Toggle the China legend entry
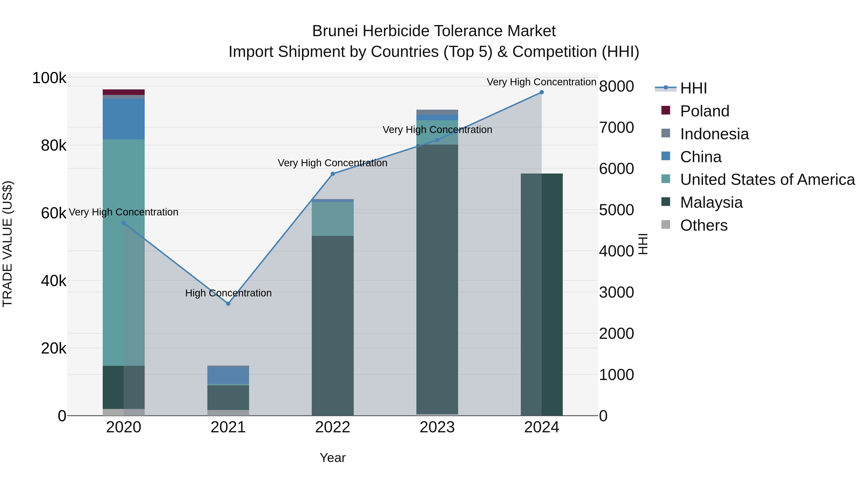Screen dimensions: 868x488 click(x=692, y=157)
